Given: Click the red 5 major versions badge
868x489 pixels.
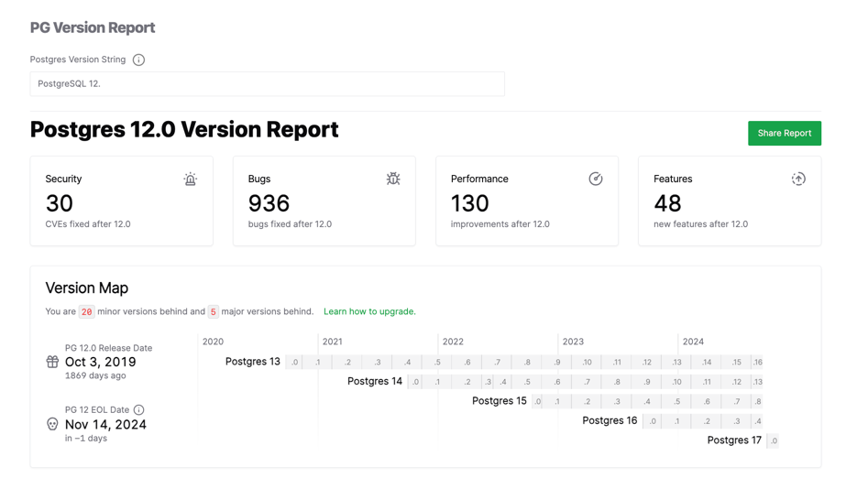Looking at the screenshot, I should coord(213,312).
